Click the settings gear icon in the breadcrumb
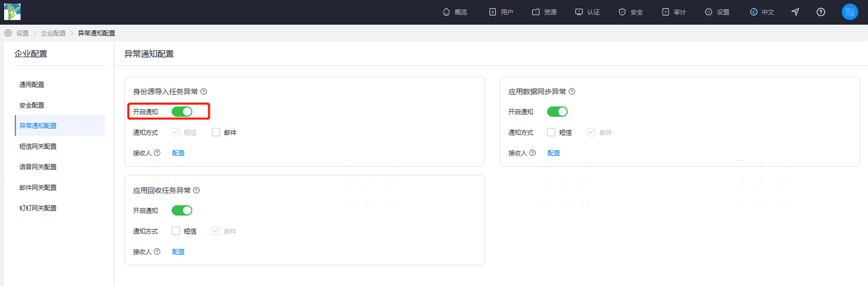The width and height of the screenshot is (868, 286). coord(8,33)
